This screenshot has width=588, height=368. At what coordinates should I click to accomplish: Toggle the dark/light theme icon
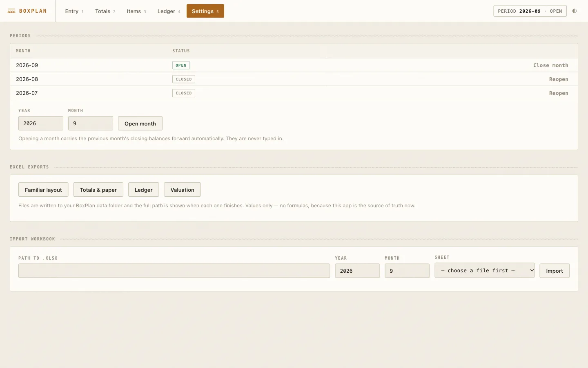[x=575, y=11]
